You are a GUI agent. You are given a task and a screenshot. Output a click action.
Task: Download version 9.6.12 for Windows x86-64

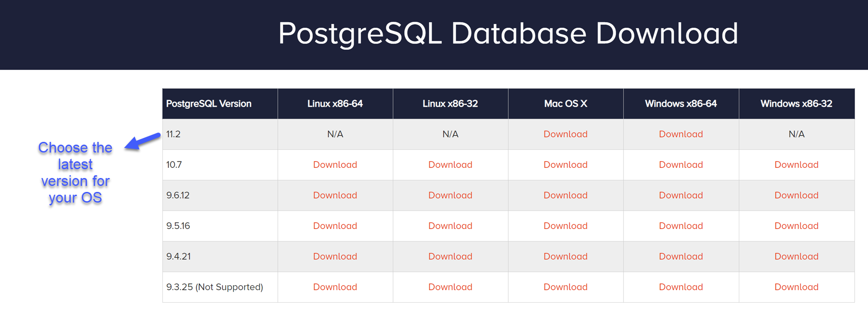click(681, 195)
